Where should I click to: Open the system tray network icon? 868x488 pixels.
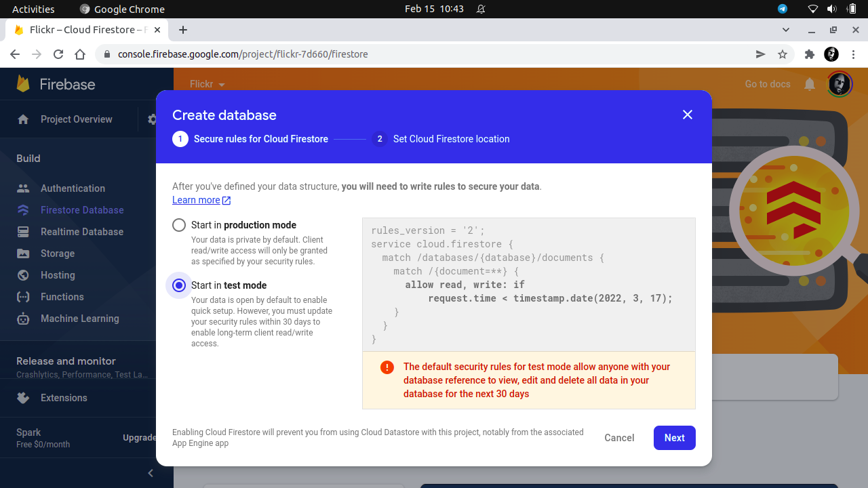coord(813,9)
